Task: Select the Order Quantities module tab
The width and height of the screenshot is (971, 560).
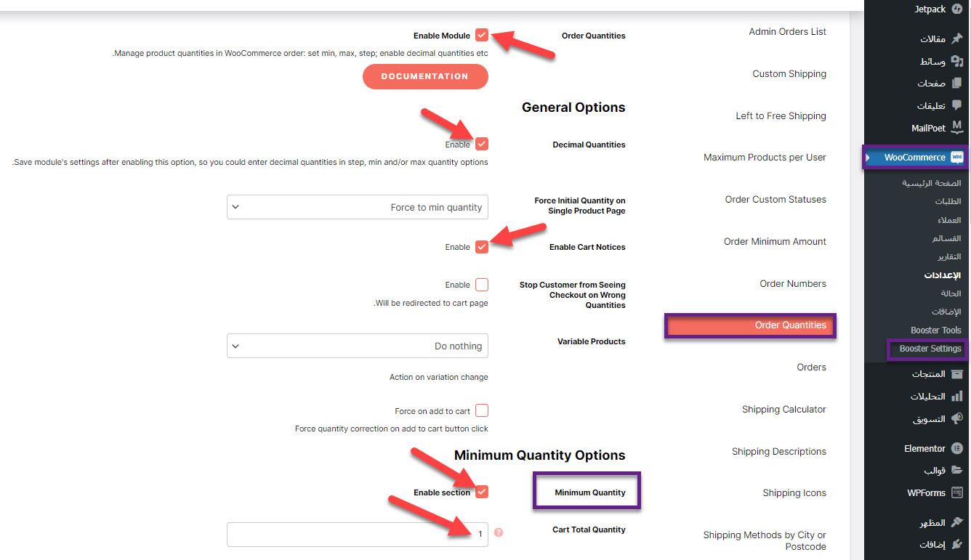Action: tap(790, 325)
